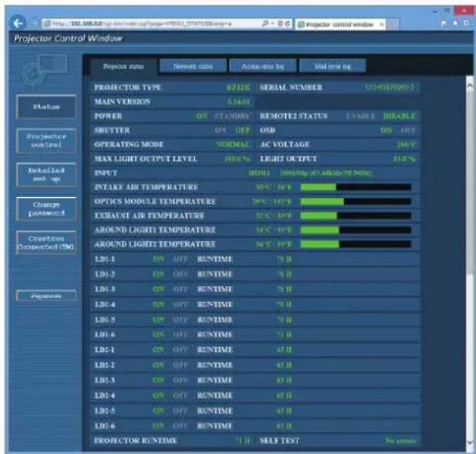Refresh the page with the reload icon
This screenshot has width=476, height=454.
click(287, 24)
